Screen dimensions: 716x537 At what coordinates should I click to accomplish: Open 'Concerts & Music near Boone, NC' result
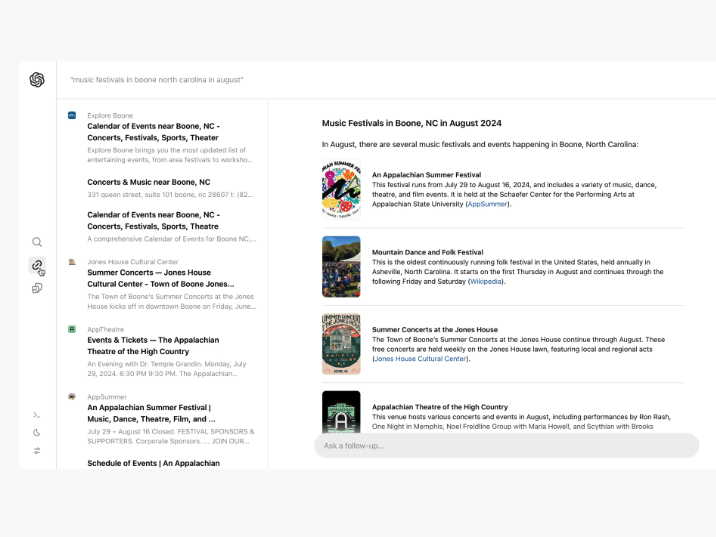(149, 182)
